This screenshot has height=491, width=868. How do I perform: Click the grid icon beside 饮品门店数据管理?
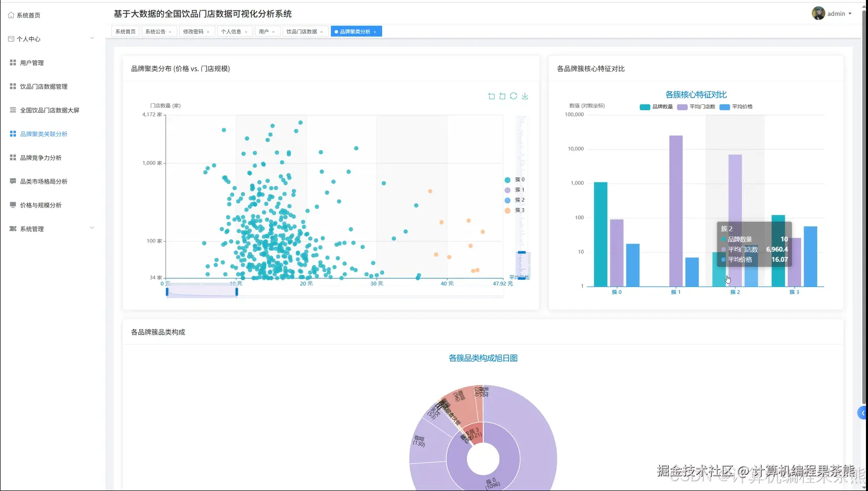[13, 86]
